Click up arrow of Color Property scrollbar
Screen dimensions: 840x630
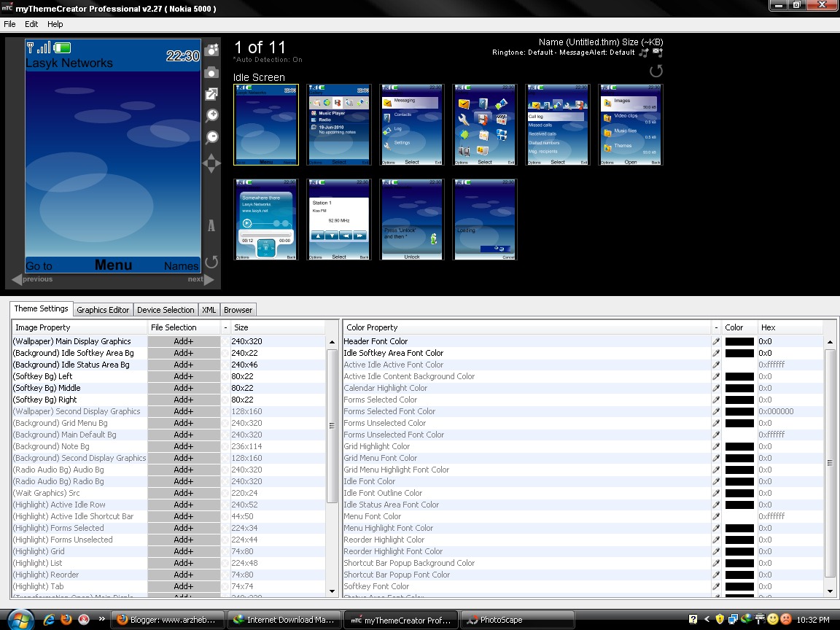point(830,342)
